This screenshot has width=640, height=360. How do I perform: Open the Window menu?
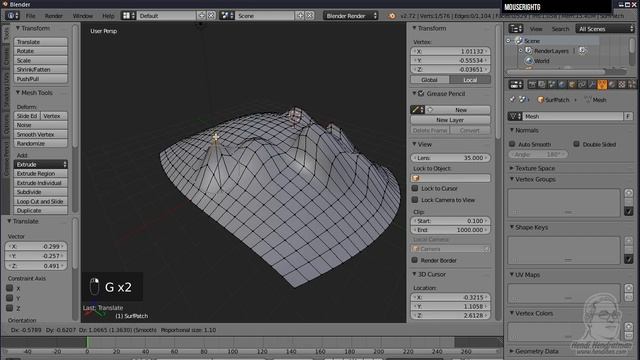pyautogui.click(x=83, y=16)
